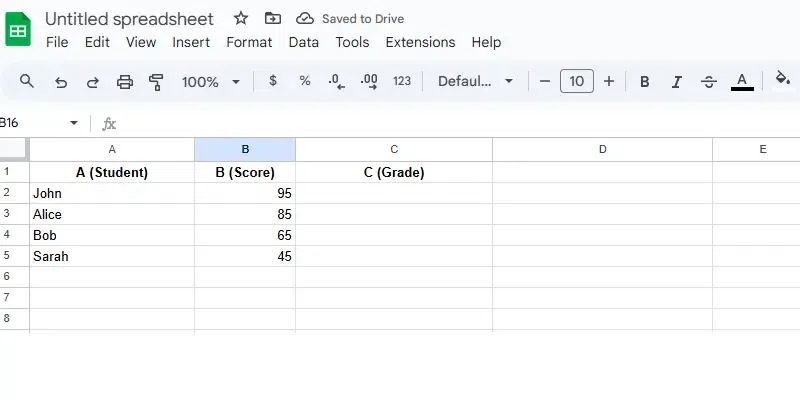Activate the paint format tool
Image resolution: width=800 pixels, height=400 pixels.
(x=156, y=82)
